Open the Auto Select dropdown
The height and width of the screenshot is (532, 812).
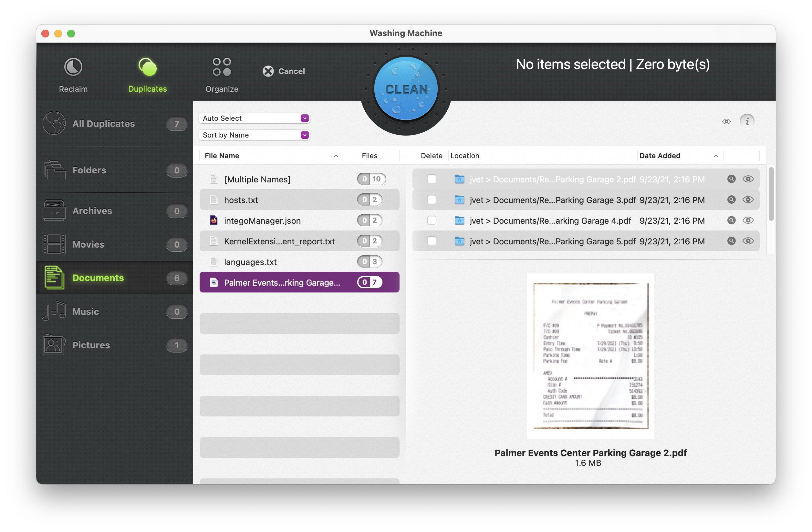pos(254,118)
